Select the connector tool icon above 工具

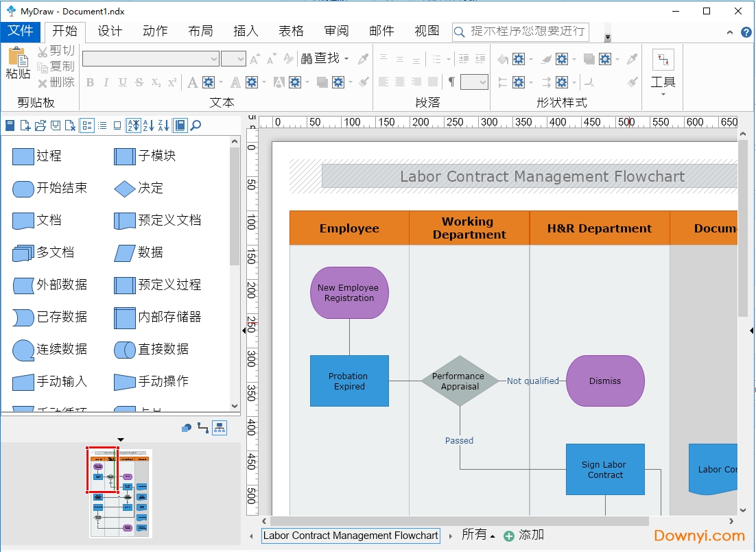pos(663,60)
